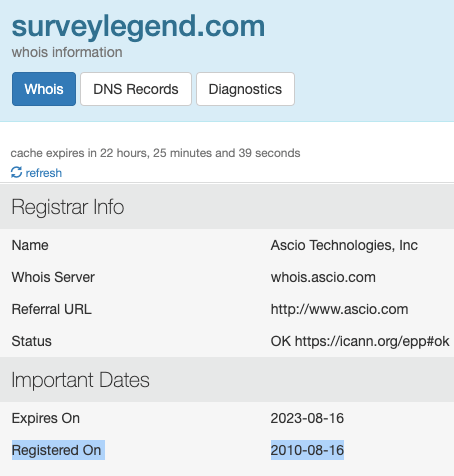The height and width of the screenshot is (476, 454).
Task: Click the refresh link text
Action: point(44,173)
